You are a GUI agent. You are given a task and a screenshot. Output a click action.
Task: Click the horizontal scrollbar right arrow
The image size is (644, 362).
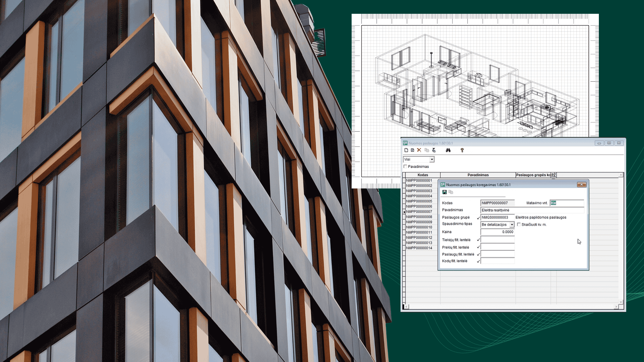616,307
